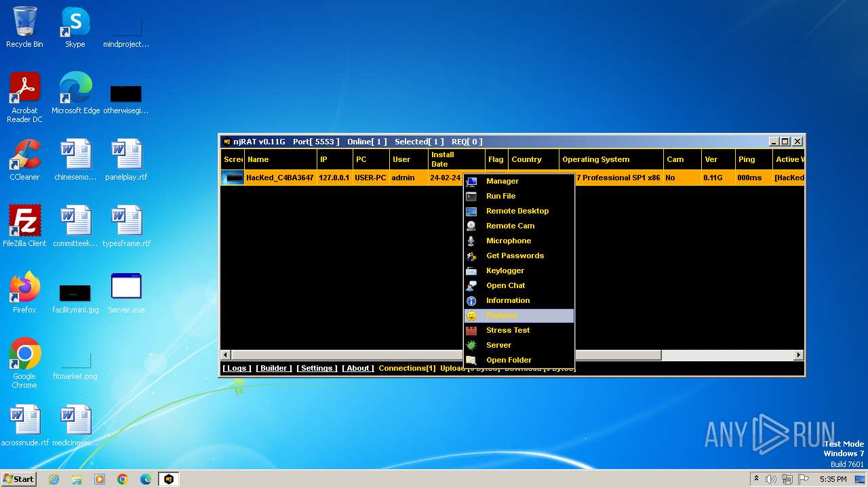Viewport: 868px width, 488px height.
Task: Open the Microsoft Edge desktop shortcut
Action: 75,94
